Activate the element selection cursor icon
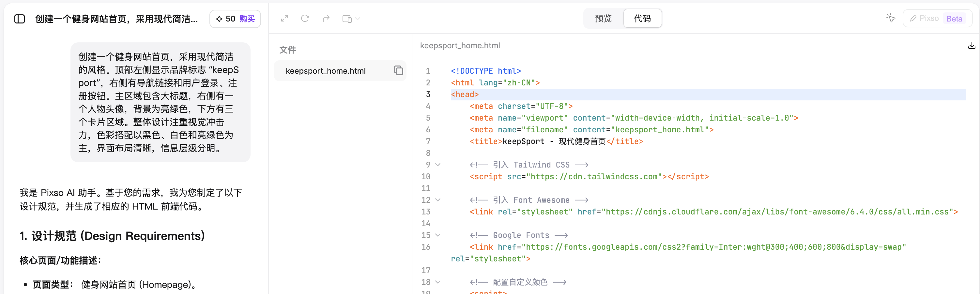 point(891,18)
